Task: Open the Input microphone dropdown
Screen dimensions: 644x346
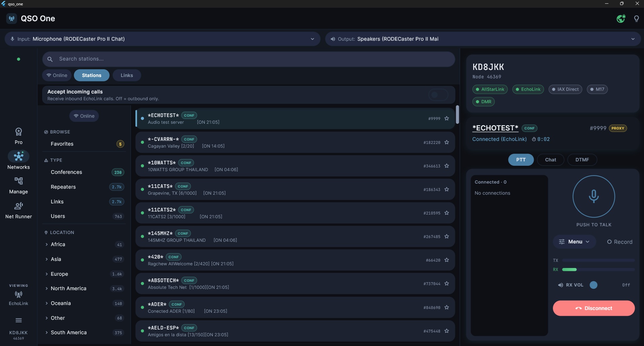Action: pyautogui.click(x=162, y=39)
